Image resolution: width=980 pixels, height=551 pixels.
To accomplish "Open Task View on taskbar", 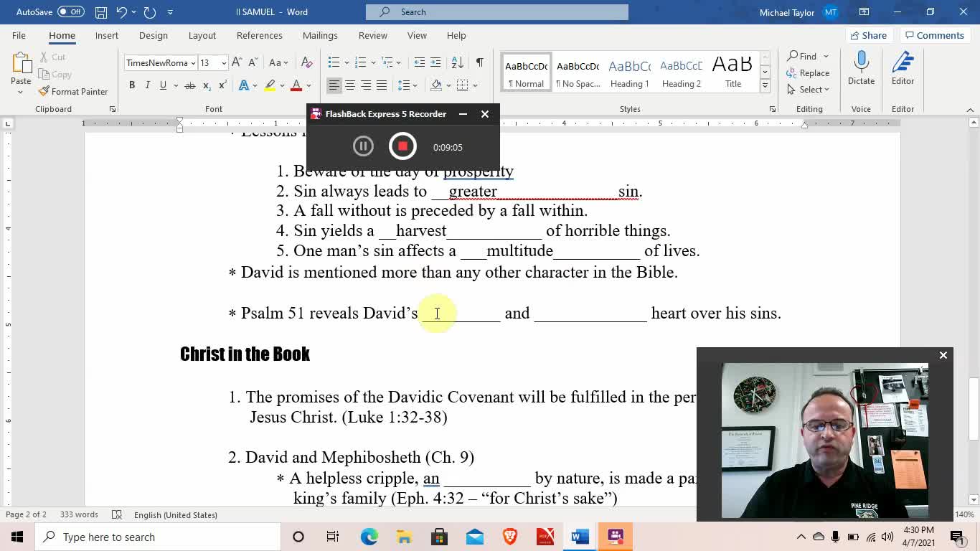I will pyautogui.click(x=333, y=537).
